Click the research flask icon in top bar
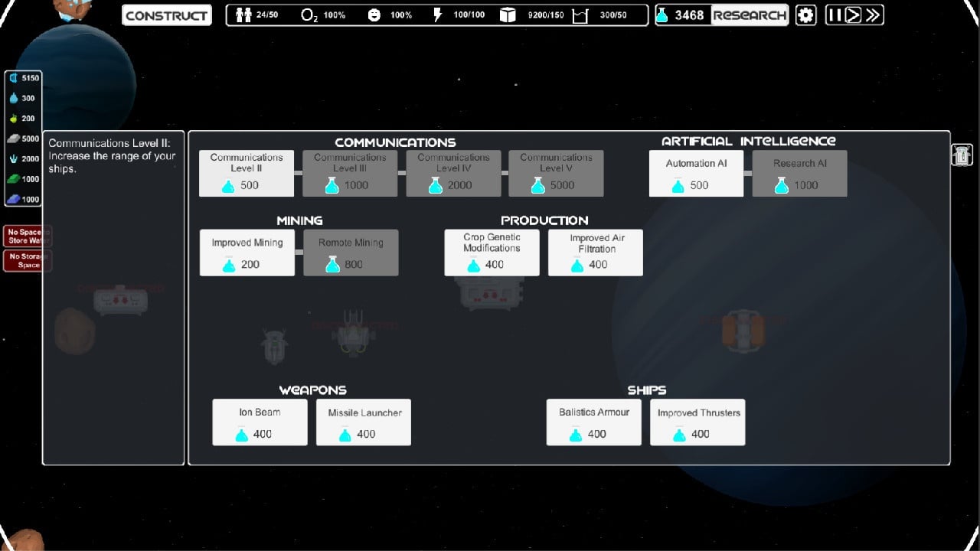 pyautogui.click(x=663, y=15)
